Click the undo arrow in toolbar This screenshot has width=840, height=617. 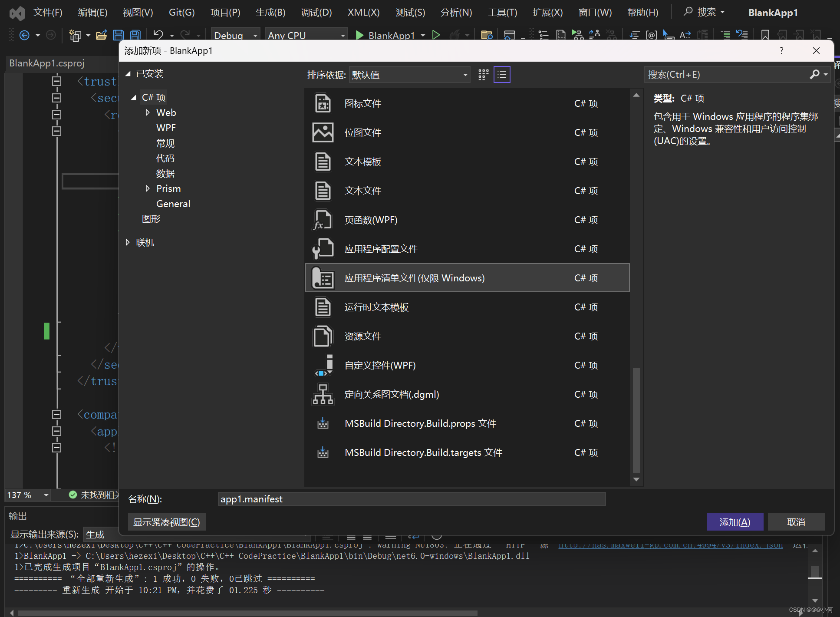pos(158,35)
